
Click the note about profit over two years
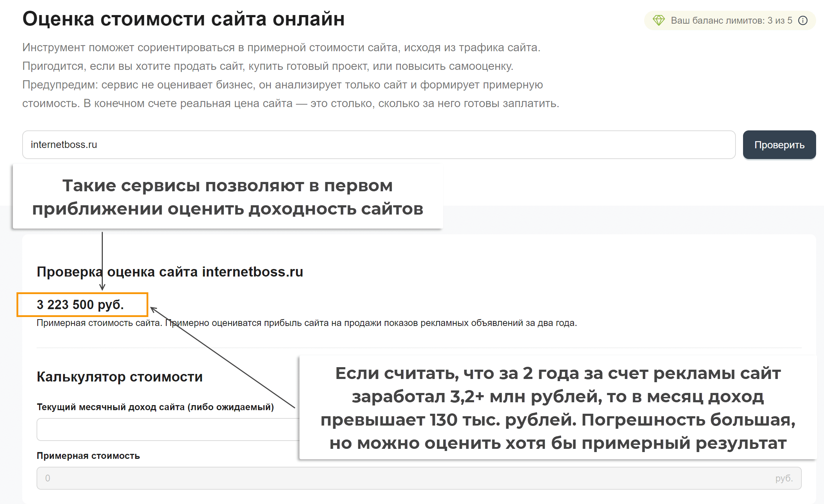[x=307, y=323]
